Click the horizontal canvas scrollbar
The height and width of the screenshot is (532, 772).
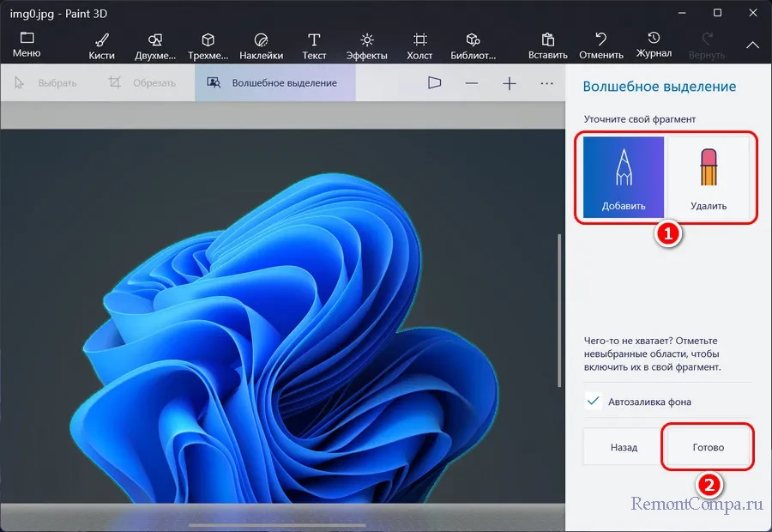(x=277, y=525)
